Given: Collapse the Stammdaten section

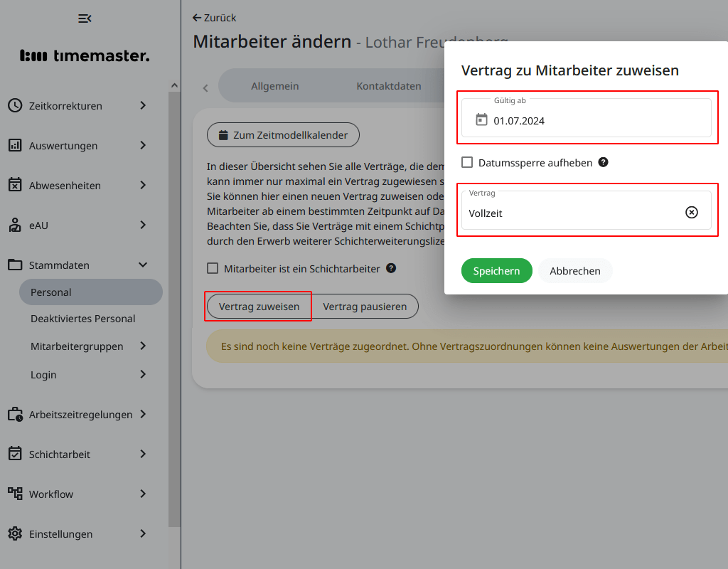Looking at the screenshot, I should [x=142, y=265].
